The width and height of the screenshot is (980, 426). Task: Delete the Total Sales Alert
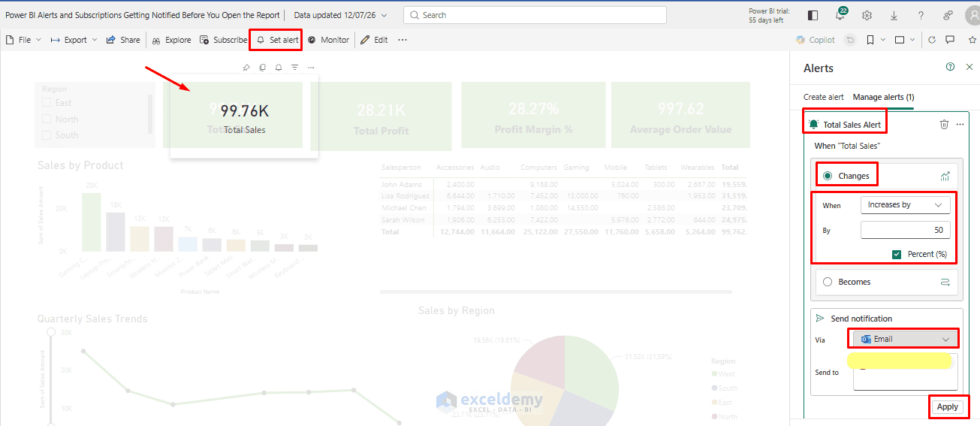944,124
